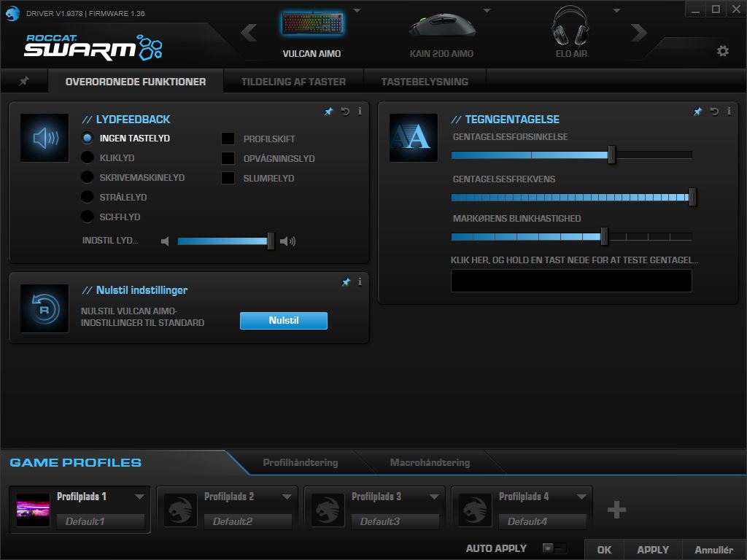Click the Default3 profile name field
Screen dimensions: 747x560
tap(395, 521)
